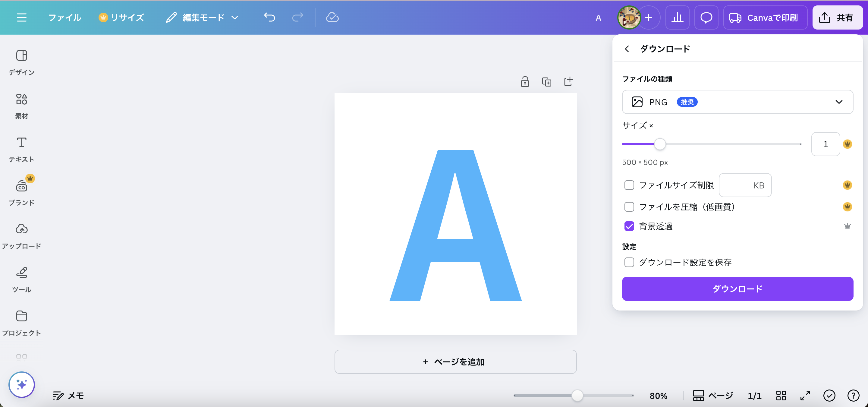
Task: Open the hamburger menu at top left
Action: pyautogui.click(x=21, y=17)
